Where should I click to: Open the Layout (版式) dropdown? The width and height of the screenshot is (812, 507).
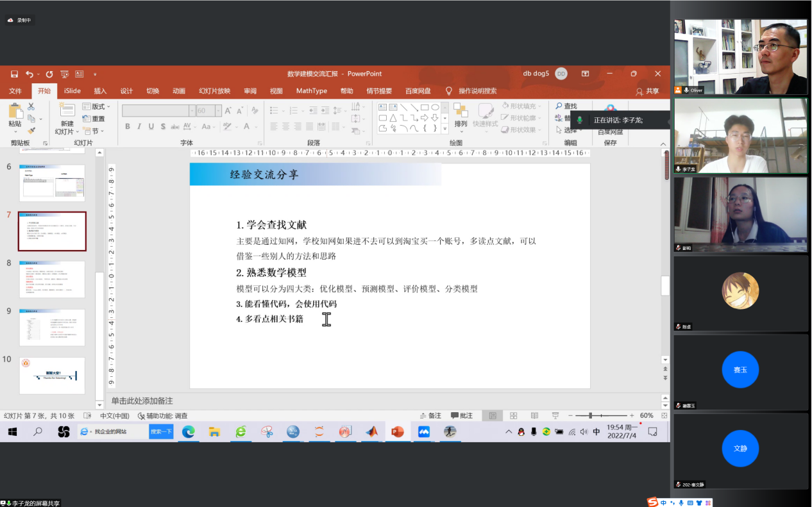96,106
